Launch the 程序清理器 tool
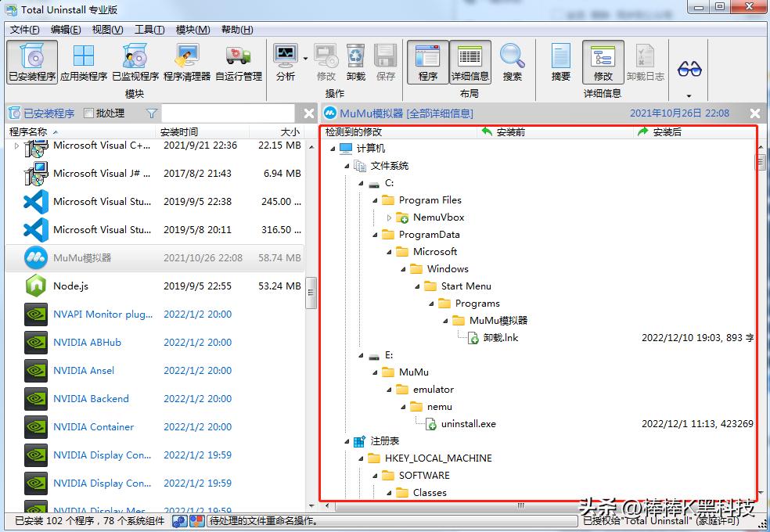Screen dimensions: 770x532 coord(187,62)
